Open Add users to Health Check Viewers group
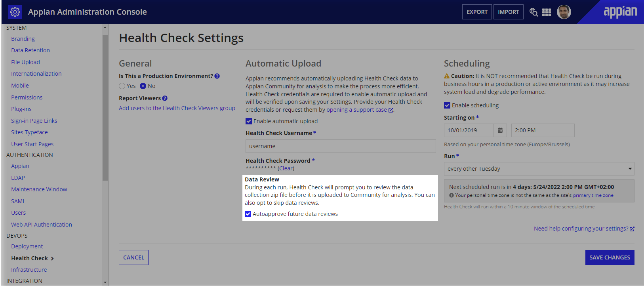The image size is (644, 286). (x=177, y=108)
